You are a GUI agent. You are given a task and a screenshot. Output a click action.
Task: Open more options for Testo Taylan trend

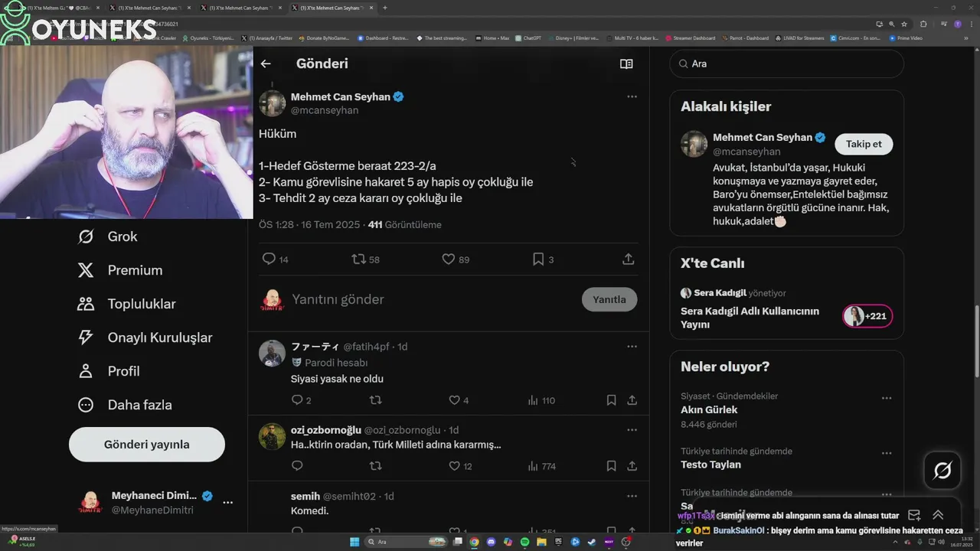point(887,453)
